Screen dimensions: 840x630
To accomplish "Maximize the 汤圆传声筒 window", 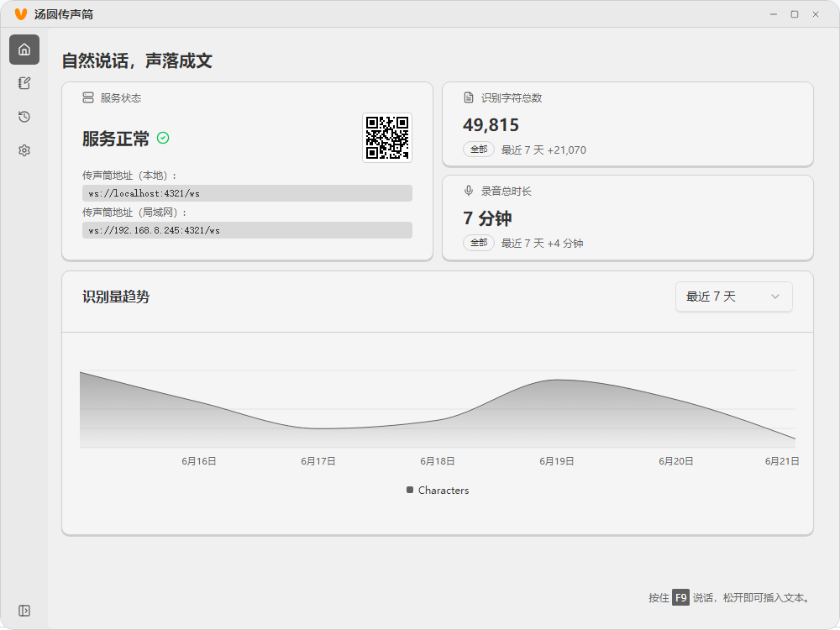I will point(795,14).
